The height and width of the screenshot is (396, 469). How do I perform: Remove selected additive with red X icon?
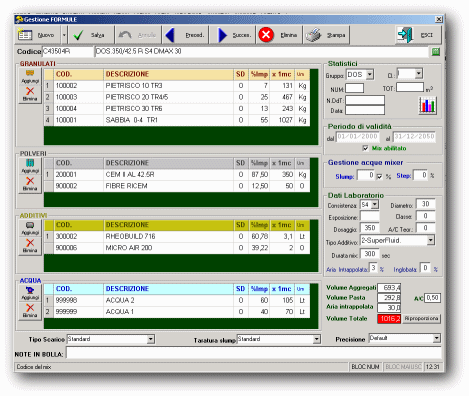coord(30,245)
